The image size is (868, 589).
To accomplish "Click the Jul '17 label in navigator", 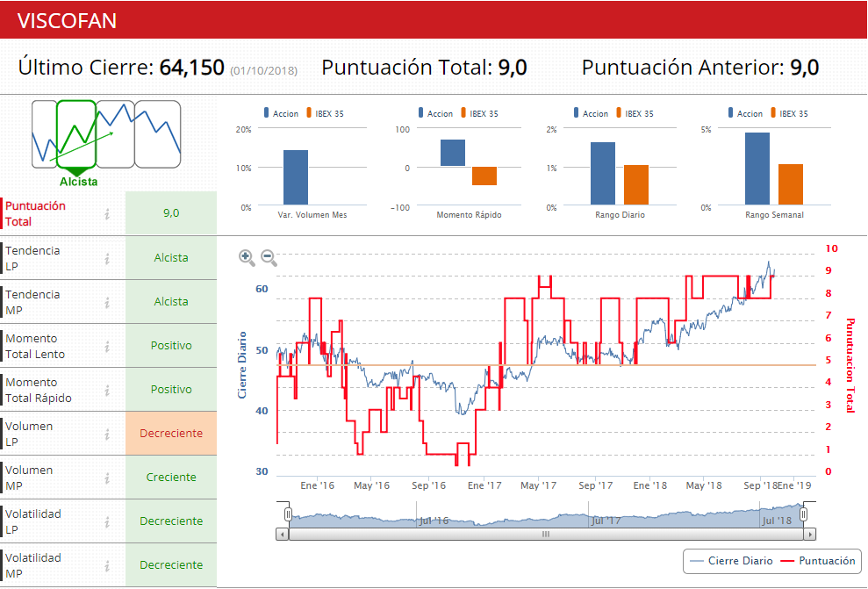I will coord(606,521).
